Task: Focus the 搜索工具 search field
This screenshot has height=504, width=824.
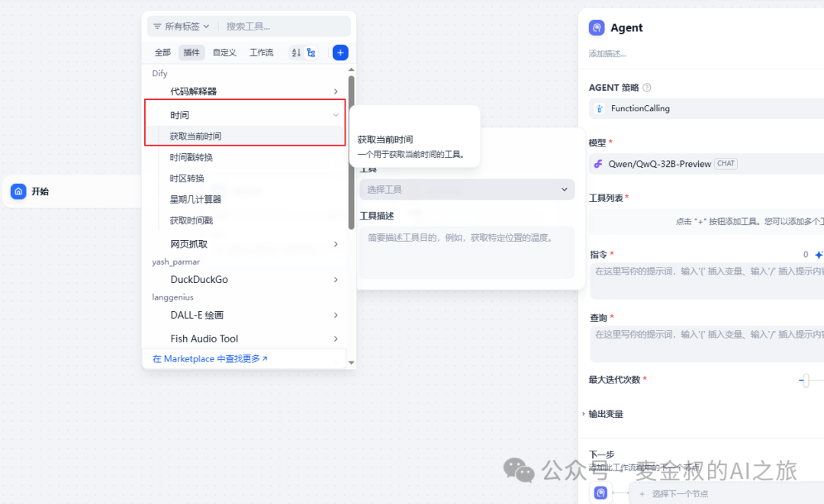Action: click(285, 26)
